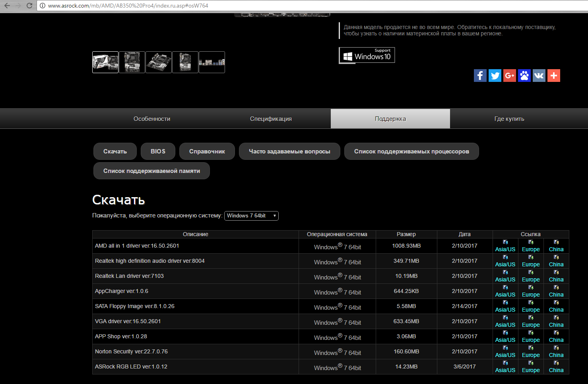The width and height of the screenshot is (588, 384).
Task: Download AMD all in 1 driver from Europe
Action: 531,246
